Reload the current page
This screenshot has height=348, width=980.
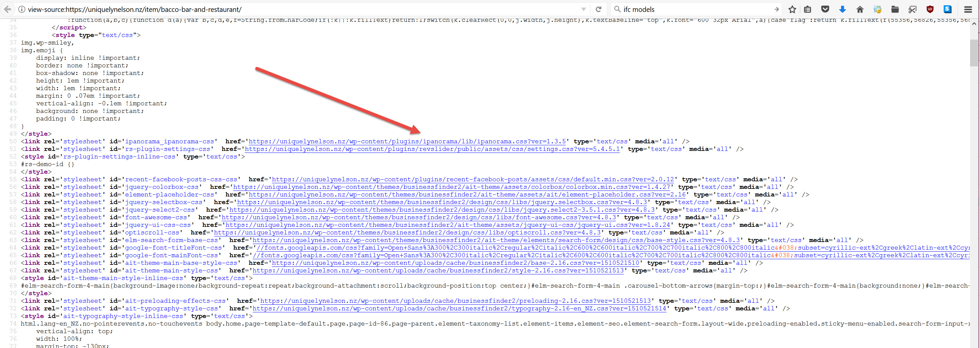pyautogui.click(x=598, y=10)
